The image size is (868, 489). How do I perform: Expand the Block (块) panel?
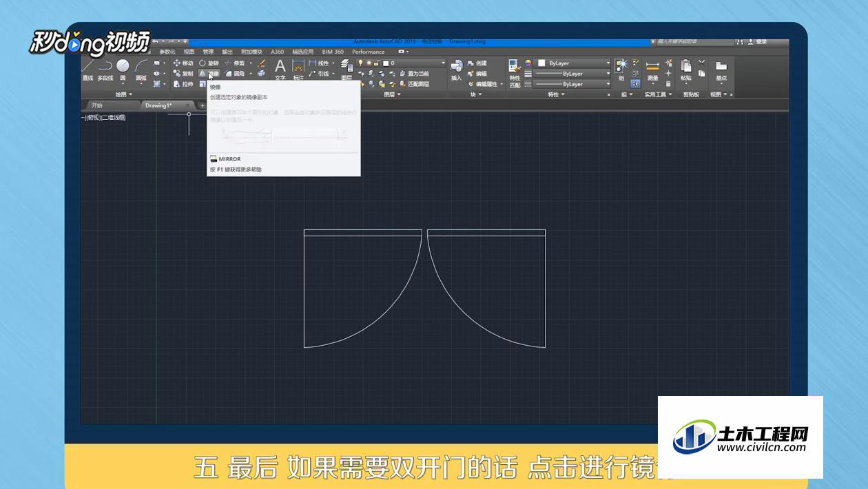(476, 94)
